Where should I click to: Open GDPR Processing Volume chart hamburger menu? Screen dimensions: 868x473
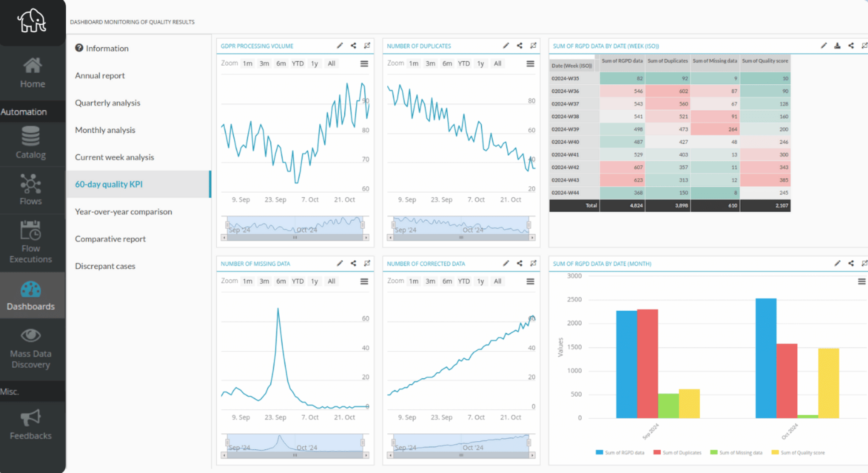pos(364,64)
